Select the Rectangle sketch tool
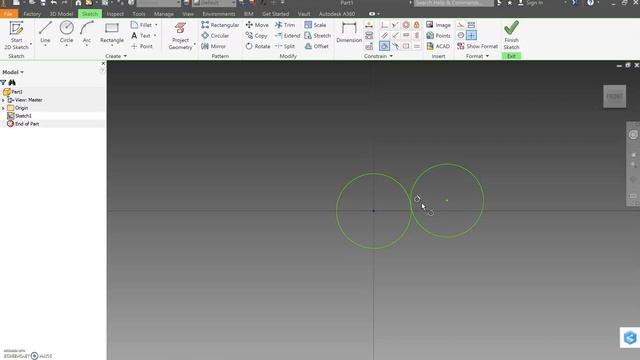The height and width of the screenshot is (360, 640). point(111,32)
